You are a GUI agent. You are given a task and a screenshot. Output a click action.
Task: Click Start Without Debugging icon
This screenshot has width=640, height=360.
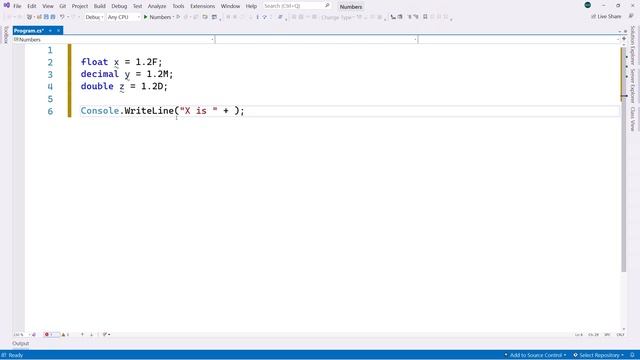pos(178,17)
